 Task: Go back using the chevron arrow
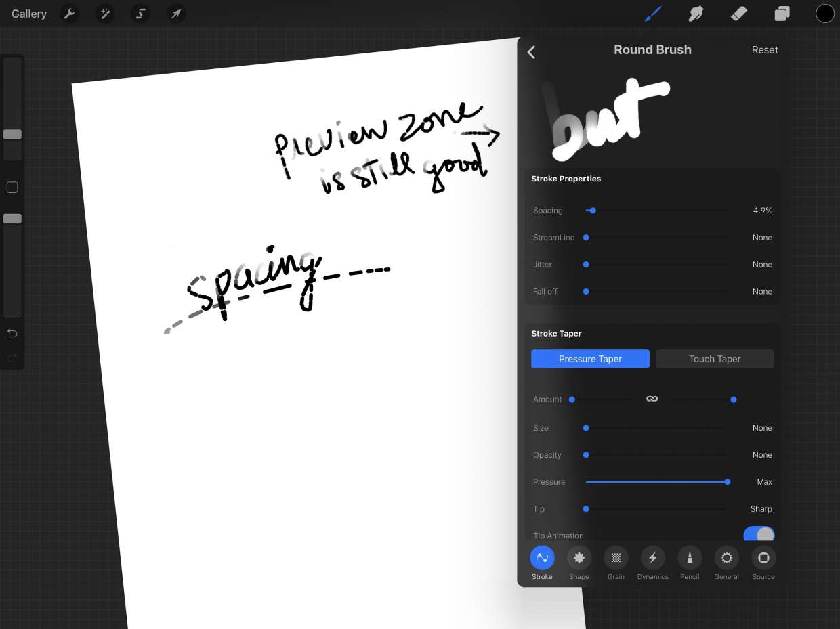click(532, 52)
